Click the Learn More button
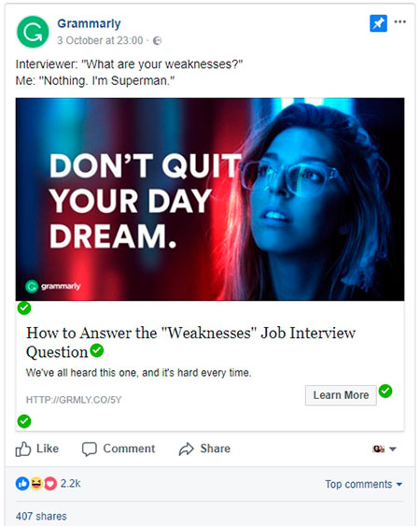The image size is (420, 526). click(341, 395)
